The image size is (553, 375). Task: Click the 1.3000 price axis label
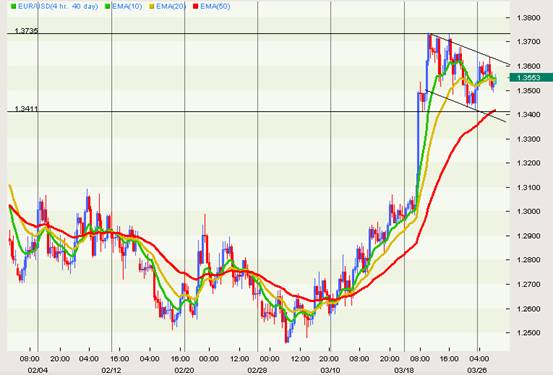[x=528, y=211]
